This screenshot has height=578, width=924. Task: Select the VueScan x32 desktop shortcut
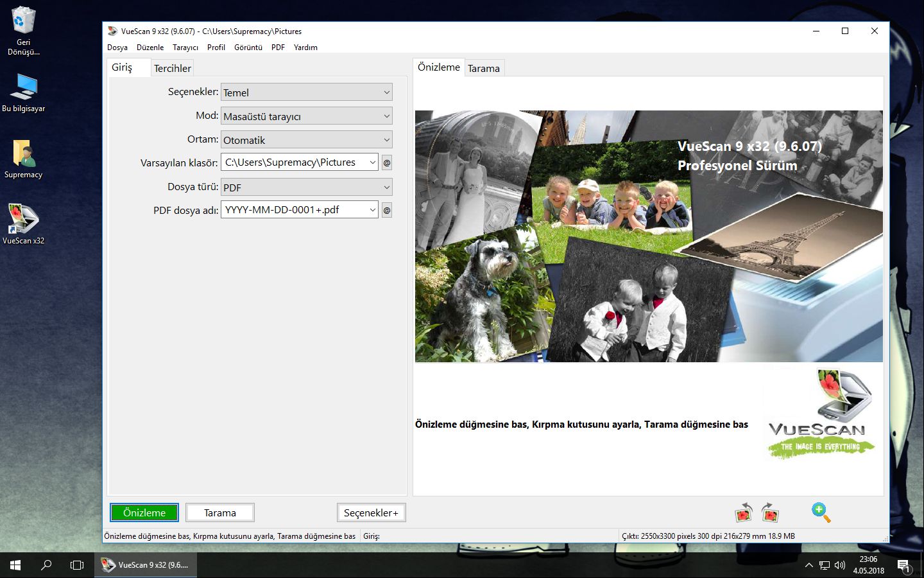click(x=24, y=225)
